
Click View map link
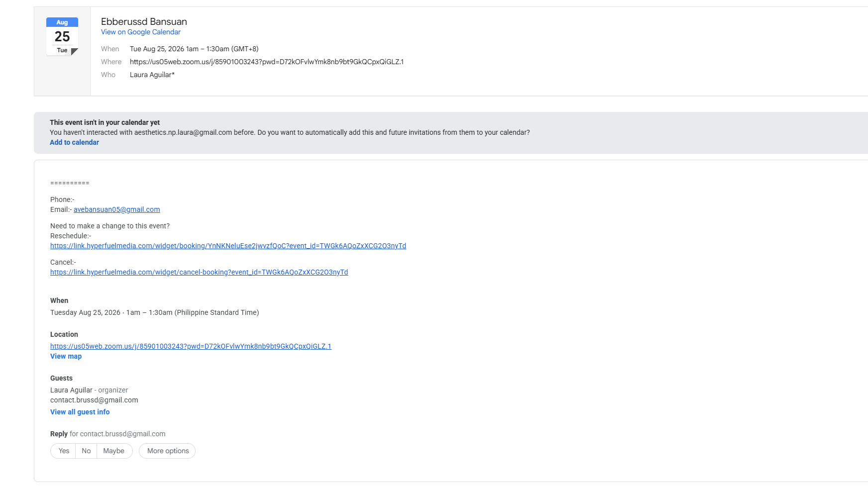[66, 356]
